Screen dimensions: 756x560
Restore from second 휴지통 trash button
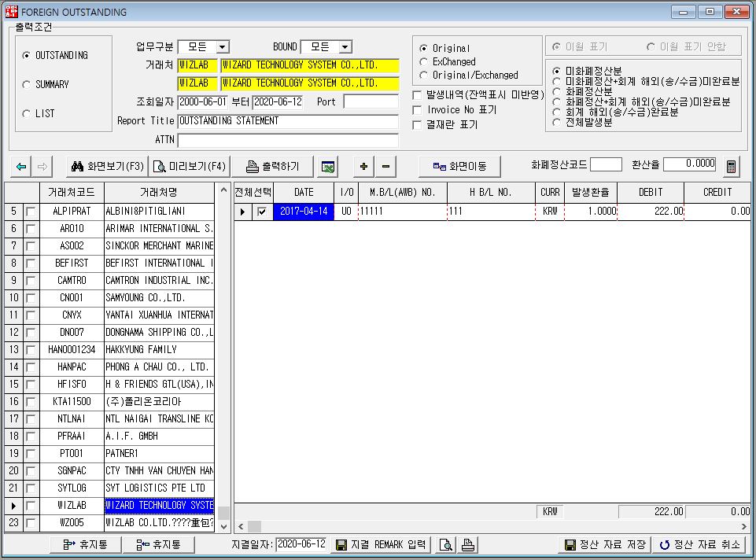point(159,545)
